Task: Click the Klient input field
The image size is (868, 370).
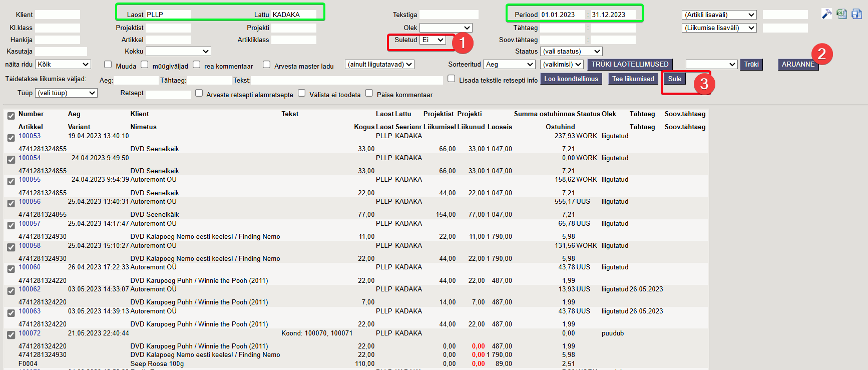Action: click(58, 15)
